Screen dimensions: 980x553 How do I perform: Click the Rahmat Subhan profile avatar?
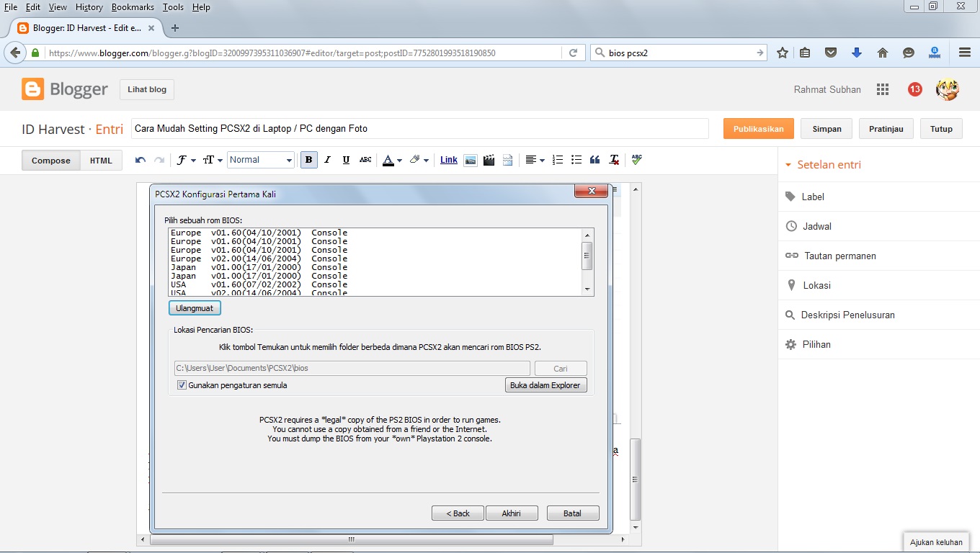tap(947, 89)
